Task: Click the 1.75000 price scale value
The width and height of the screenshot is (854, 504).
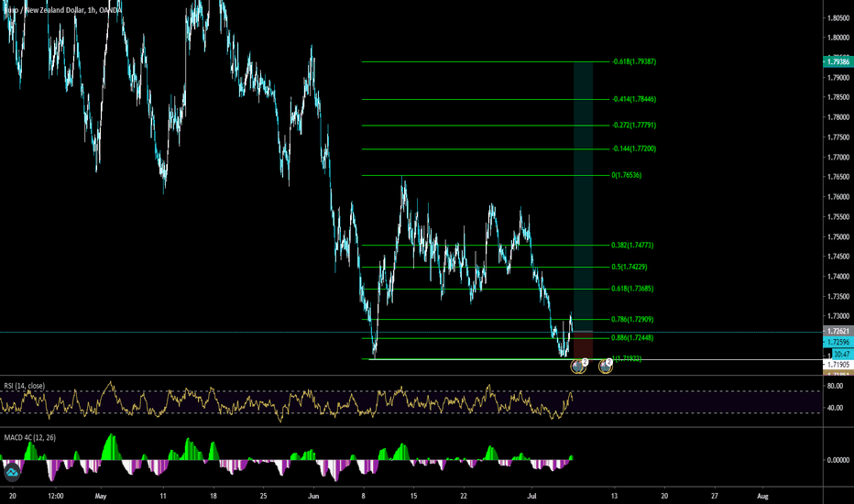Action: click(x=838, y=237)
